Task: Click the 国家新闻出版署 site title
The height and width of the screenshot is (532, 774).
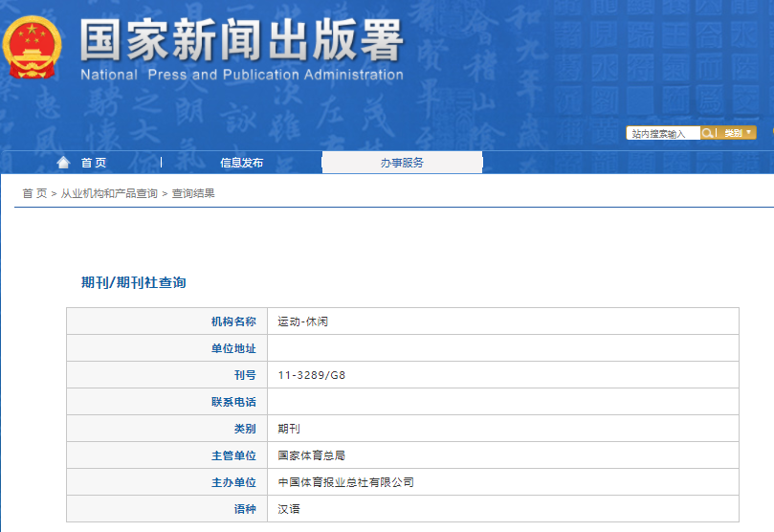Action: pyautogui.click(x=242, y=40)
